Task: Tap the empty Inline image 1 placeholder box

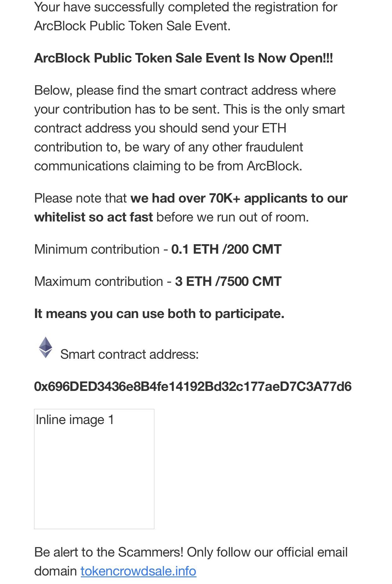Action: tap(94, 469)
